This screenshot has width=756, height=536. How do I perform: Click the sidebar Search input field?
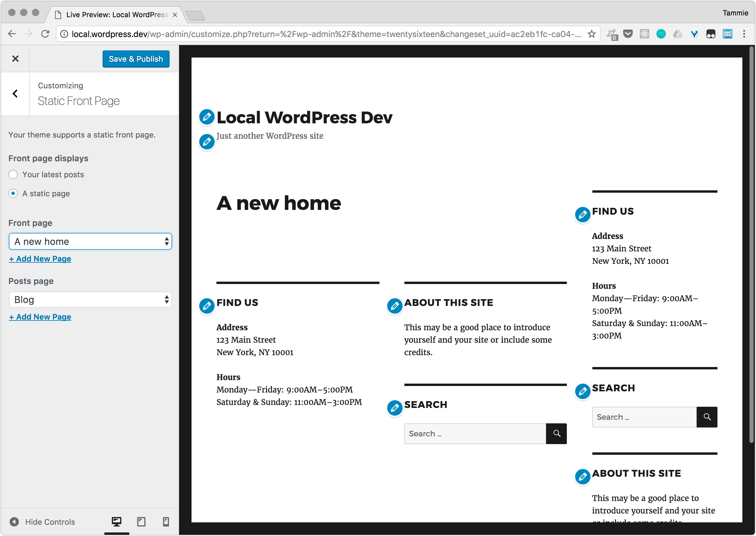[x=644, y=417]
